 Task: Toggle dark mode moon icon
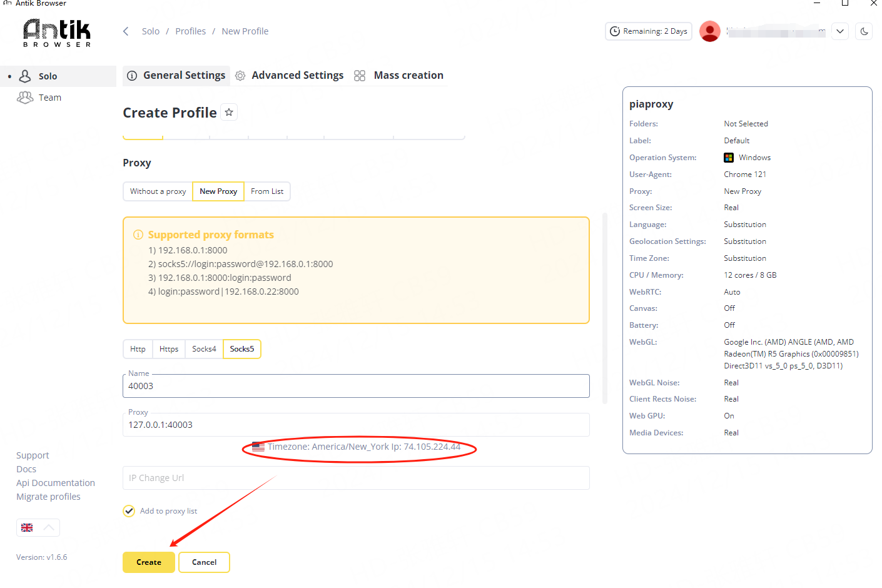click(864, 31)
